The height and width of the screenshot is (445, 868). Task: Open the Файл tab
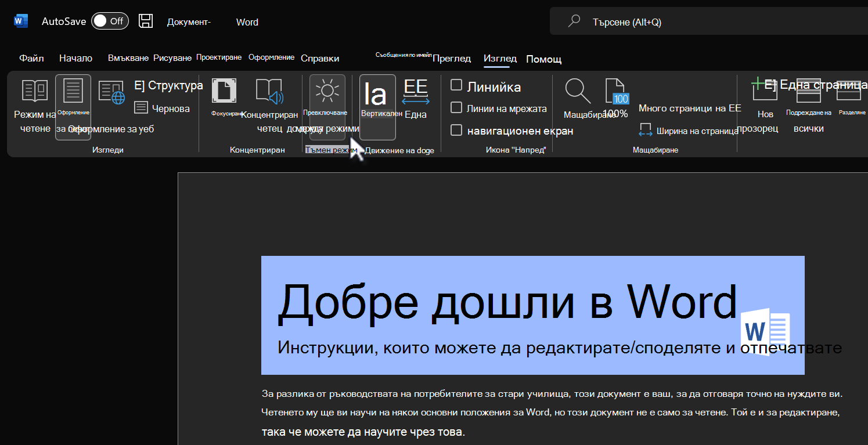[31, 58]
